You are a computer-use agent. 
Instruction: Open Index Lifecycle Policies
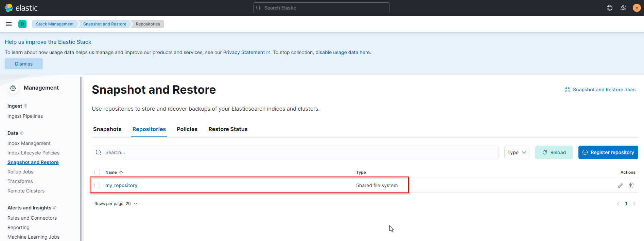[33, 153]
